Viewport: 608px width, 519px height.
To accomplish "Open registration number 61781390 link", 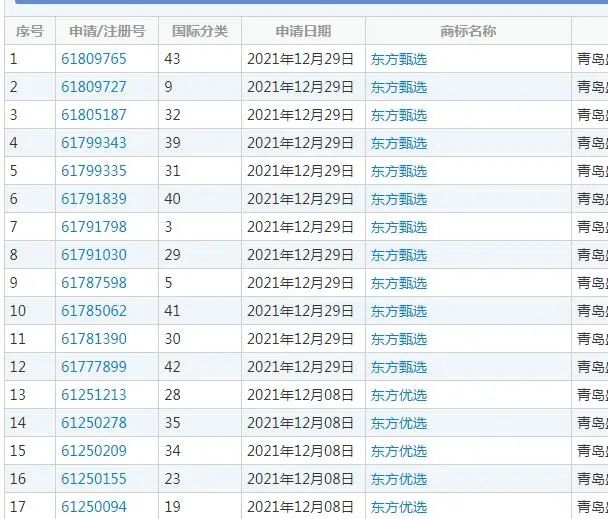I will pos(94,339).
